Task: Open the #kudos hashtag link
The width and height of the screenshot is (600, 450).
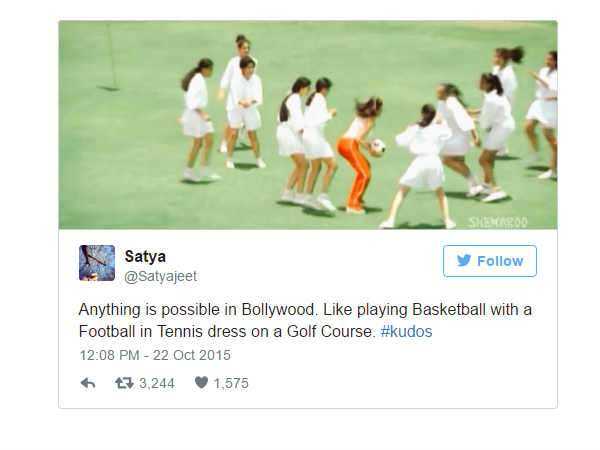Action: tap(407, 331)
